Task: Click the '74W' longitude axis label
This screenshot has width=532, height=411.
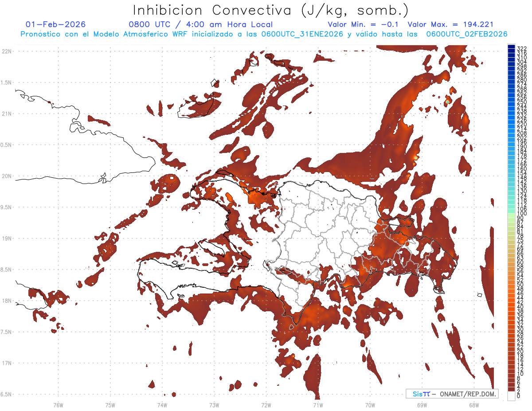Action: click(x=162, y=405)
